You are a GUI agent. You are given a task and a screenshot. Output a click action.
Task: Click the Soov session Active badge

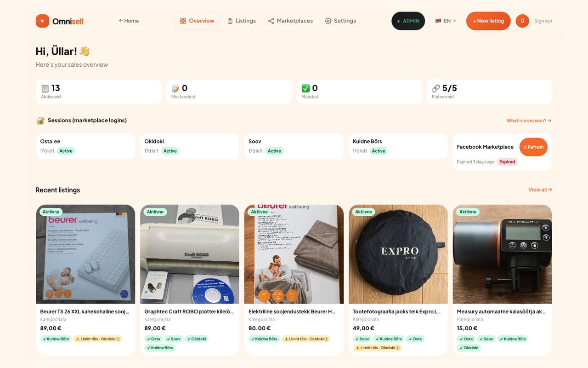(x=274, y=151)
